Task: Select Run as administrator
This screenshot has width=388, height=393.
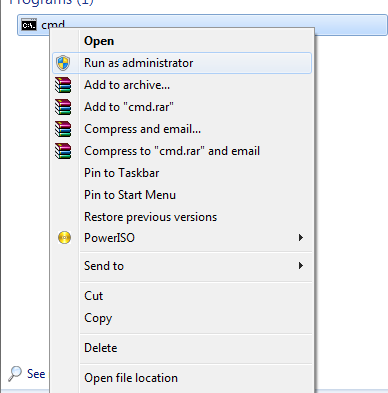Action: [x=182, y=63]
